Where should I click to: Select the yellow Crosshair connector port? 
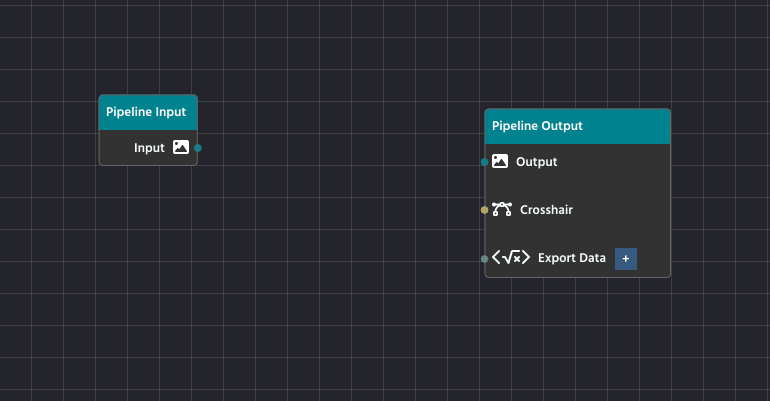pos(485,210)
